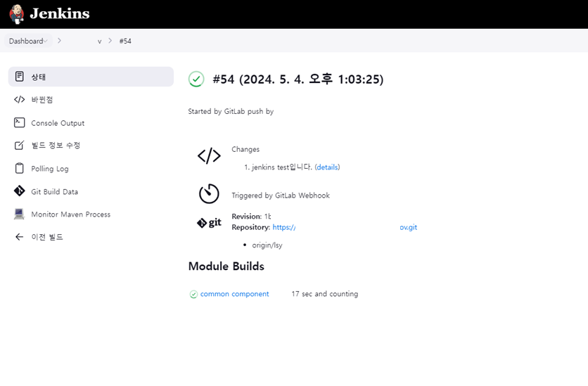Image resolution: width=588 pixels, height=386 pixels.
Task: Click the code brackets icon beside 바뀐점
Action: coord(20,100)
